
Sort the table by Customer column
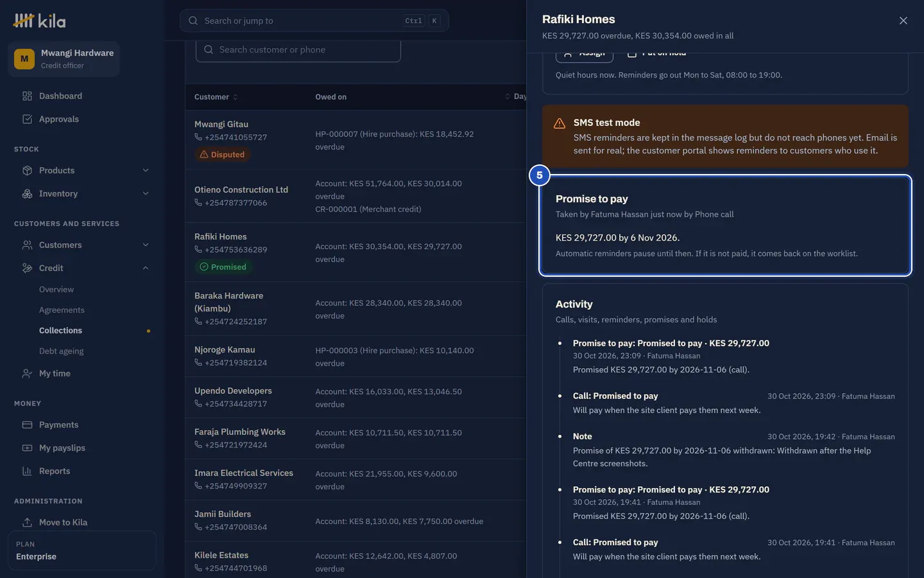pyautogui.click(x=216, y=97)
